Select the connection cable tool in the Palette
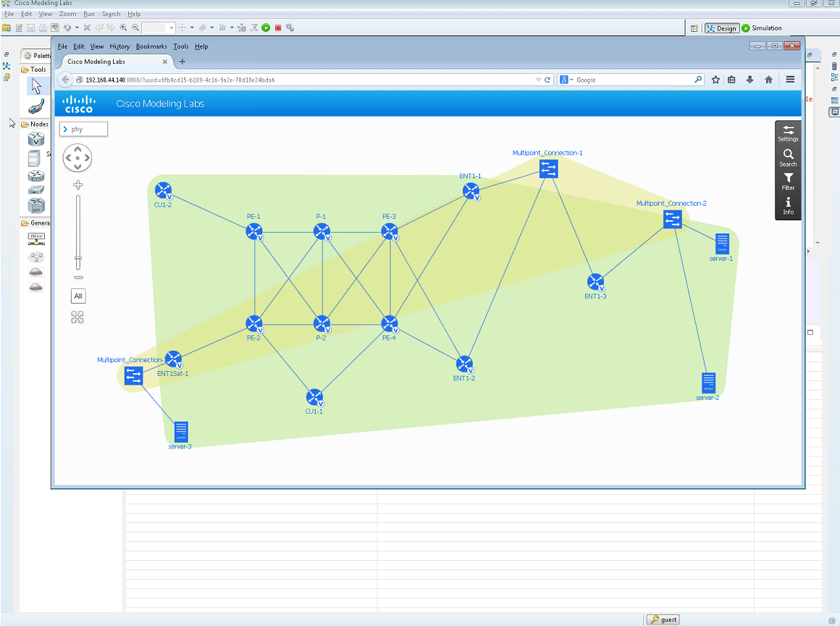The image size is (840, 626). point(36,106)
